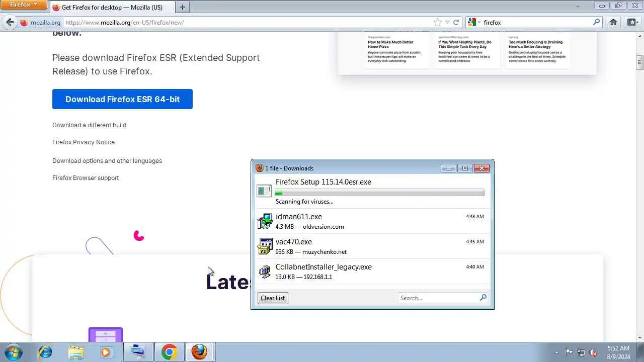
Task: Open Action Center flag icon
Action: click(x=569, y=352)
